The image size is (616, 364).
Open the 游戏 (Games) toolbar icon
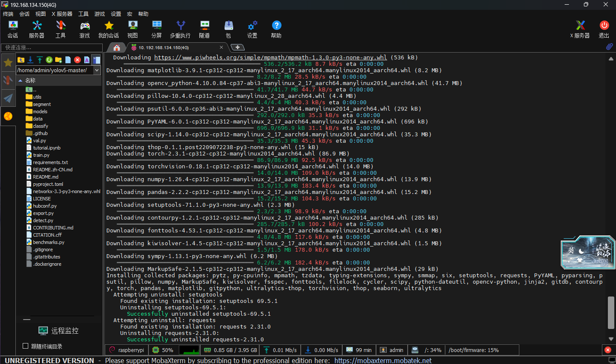85,29
